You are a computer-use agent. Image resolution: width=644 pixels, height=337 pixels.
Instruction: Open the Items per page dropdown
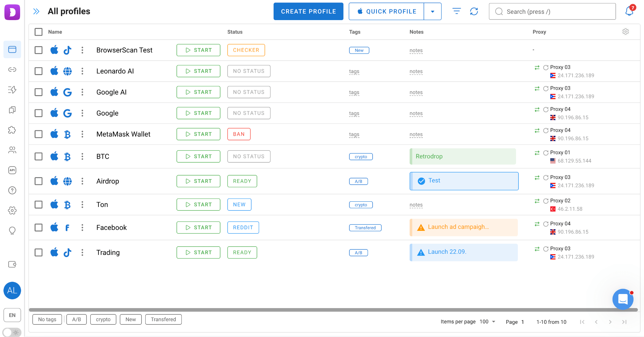pos(487,322)
